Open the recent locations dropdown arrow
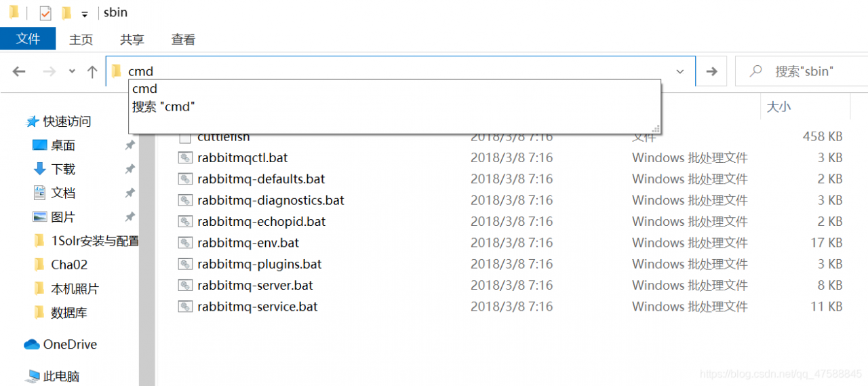Image resolution: width=868 pixels, height=386 pixels. pyautogui.click(x=72, y=71)
